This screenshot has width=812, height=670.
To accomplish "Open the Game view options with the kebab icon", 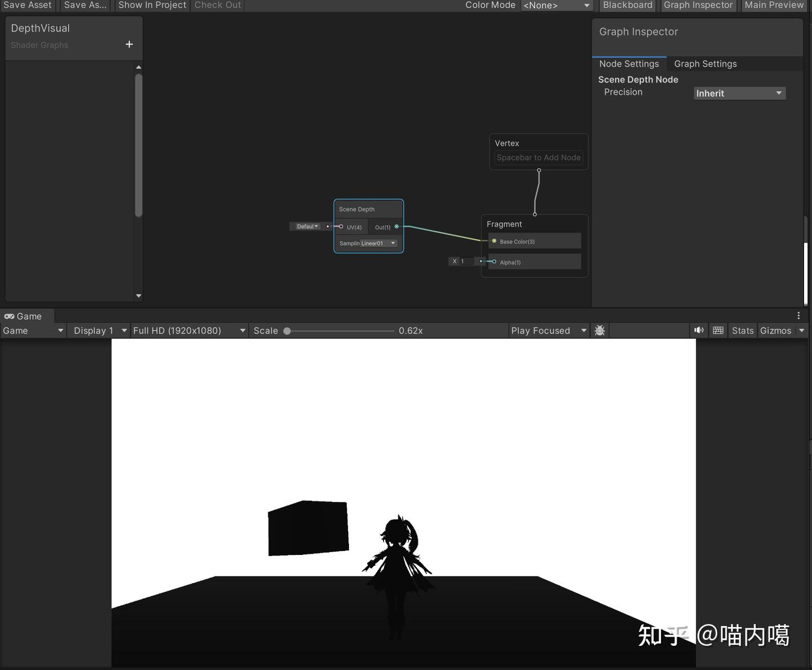I will [x=798, y=316].
